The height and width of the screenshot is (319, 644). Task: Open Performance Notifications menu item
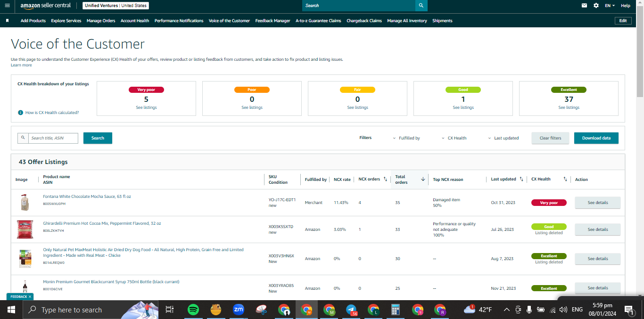tap(179, 21)
